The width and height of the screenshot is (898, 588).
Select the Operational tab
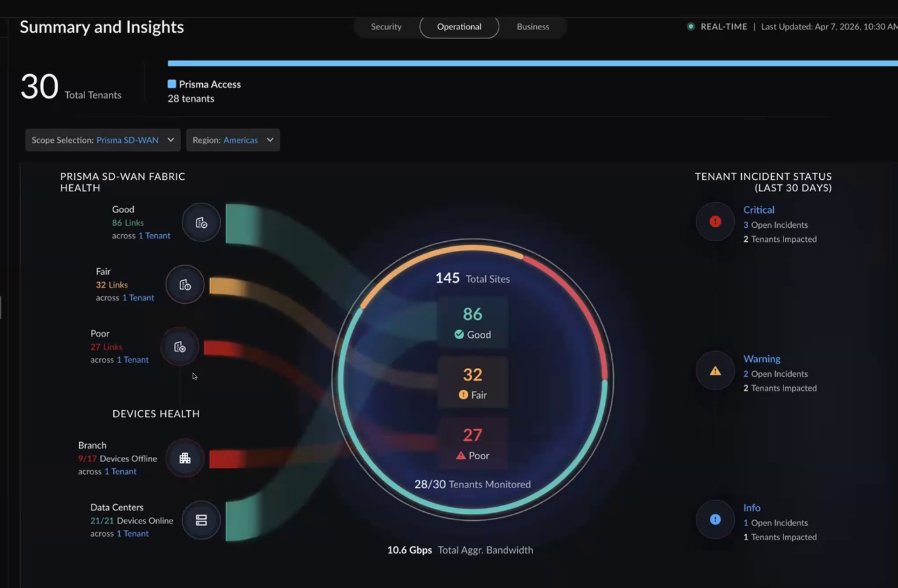(x=459, y=27)
